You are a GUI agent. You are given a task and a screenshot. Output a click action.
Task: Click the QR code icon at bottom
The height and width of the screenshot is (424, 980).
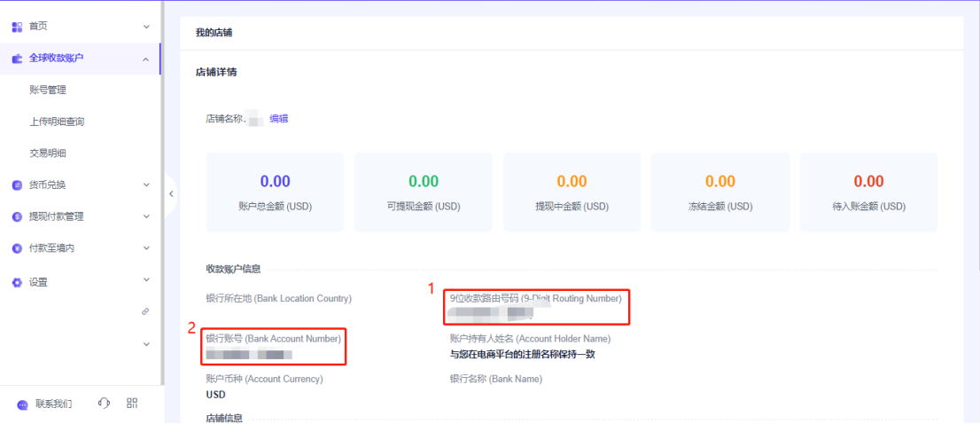click(132, 404)
